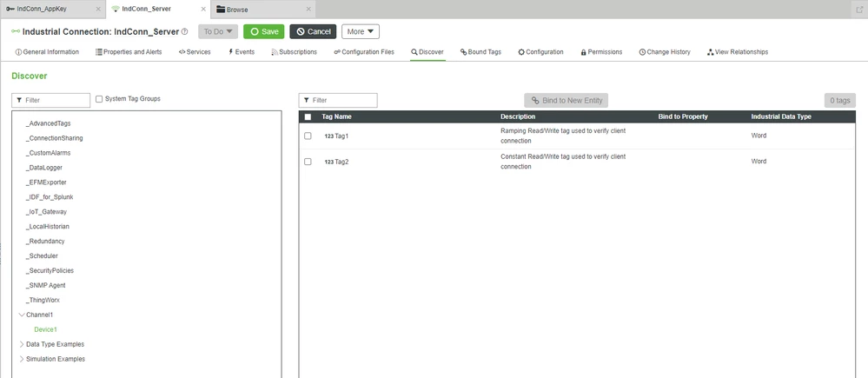Click the Tag Name column header
The height and width of the screenshot is (378, 868).
click(x=336, y=116)
